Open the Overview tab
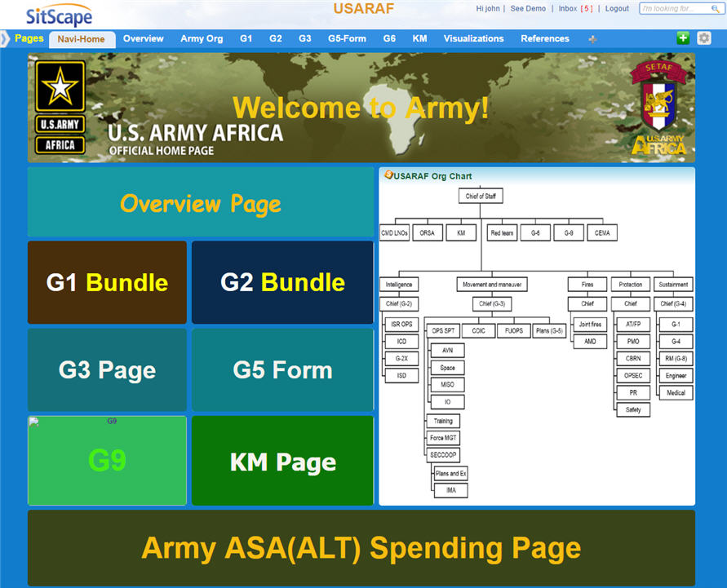727x588 pixels. click(x=144, y=38)
